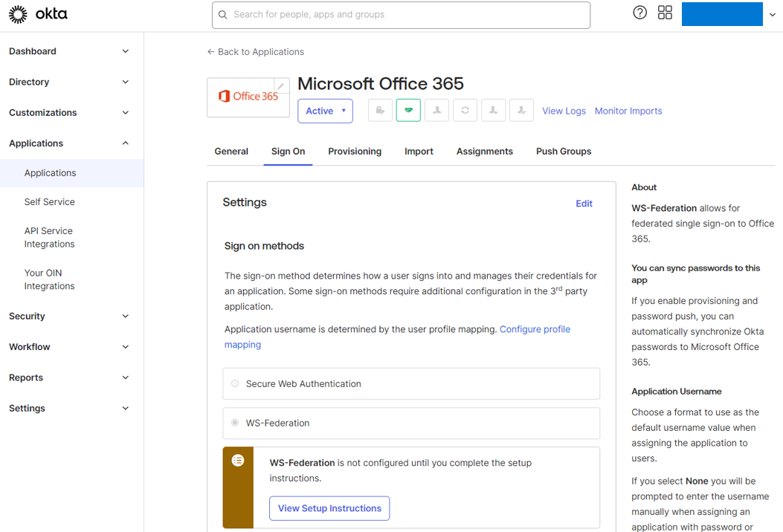Viewport: 783px width, 532px height.
Task: Expand the Dashboard menu chevron
Action: [x=126, y=51]
